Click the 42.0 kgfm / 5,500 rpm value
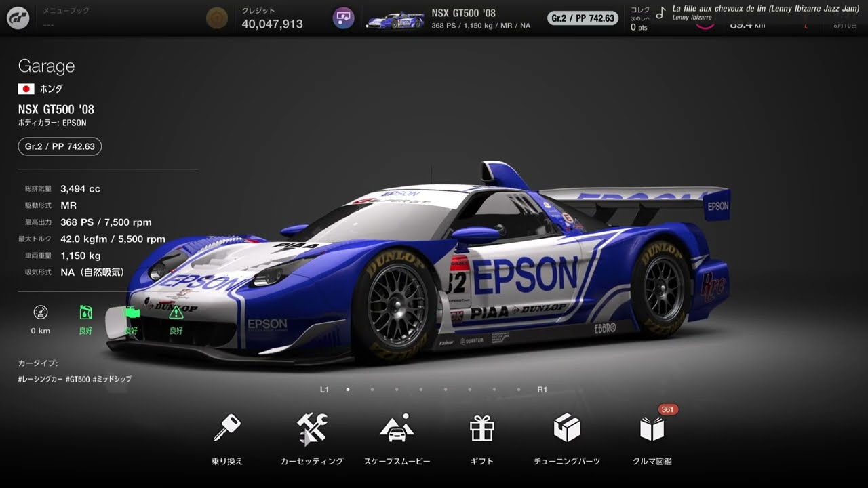The width and height of the screenshot is (868, 488). click(x=113, y=239)
